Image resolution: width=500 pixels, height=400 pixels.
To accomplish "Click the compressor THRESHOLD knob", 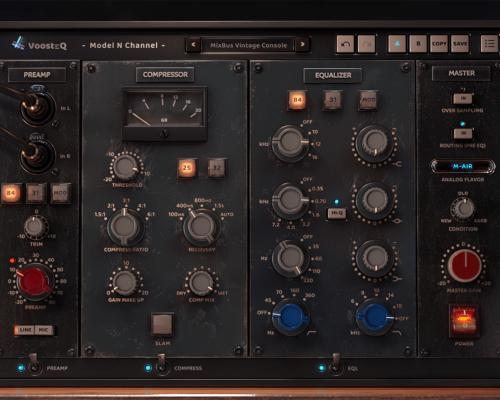I will click(x=126, y=168).
